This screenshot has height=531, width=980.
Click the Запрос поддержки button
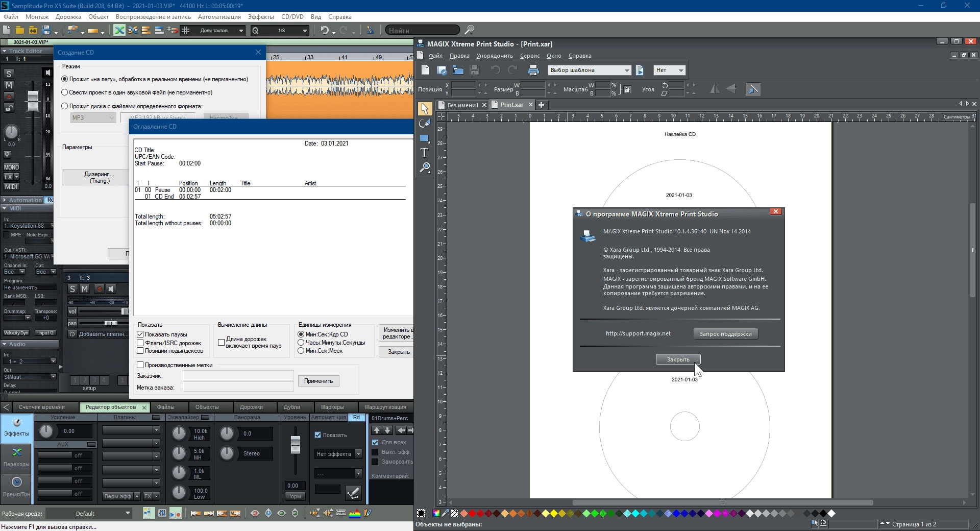click(725, 334)
